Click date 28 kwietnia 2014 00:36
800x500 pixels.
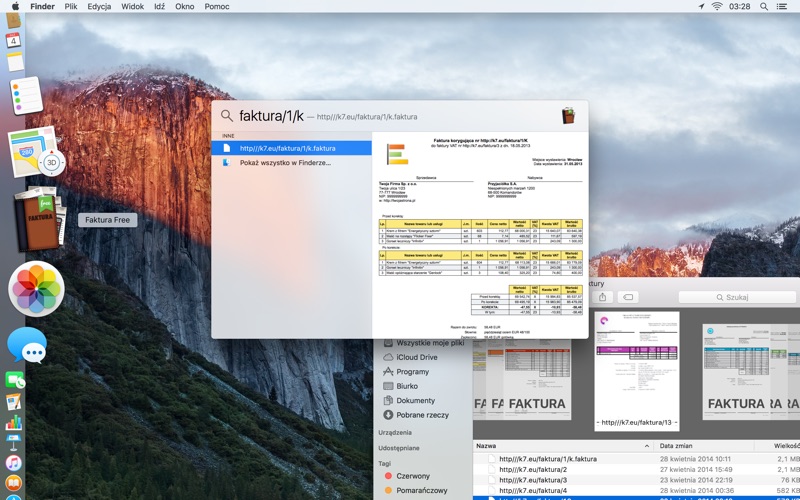[x=696, y=491]
